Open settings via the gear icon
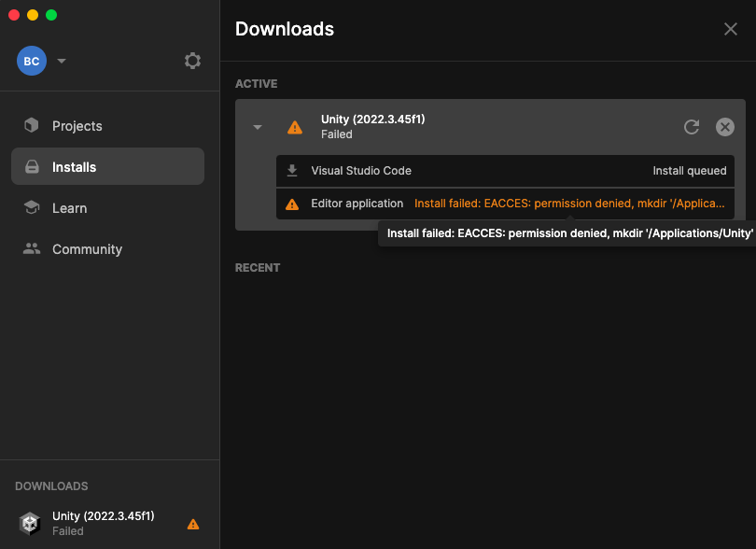Screen dimensions: 756x549 click(192, 61)
